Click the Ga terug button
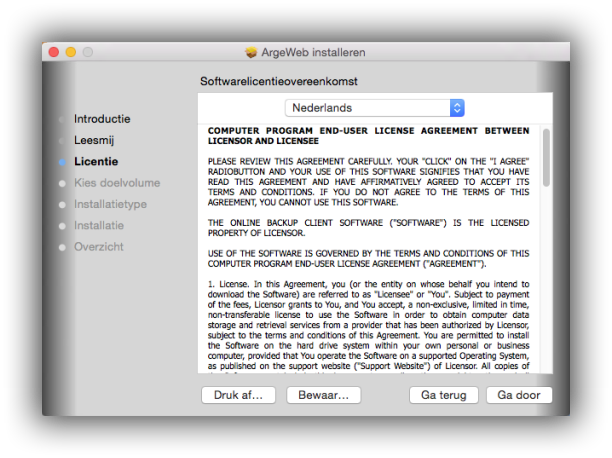The height and width of the screenshot is (458, 612). (444, 395)
